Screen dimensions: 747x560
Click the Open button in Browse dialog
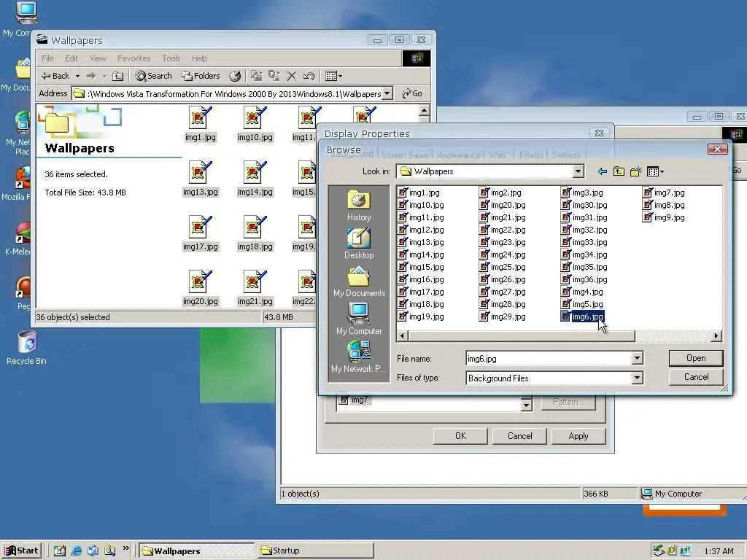coord(695,358)
